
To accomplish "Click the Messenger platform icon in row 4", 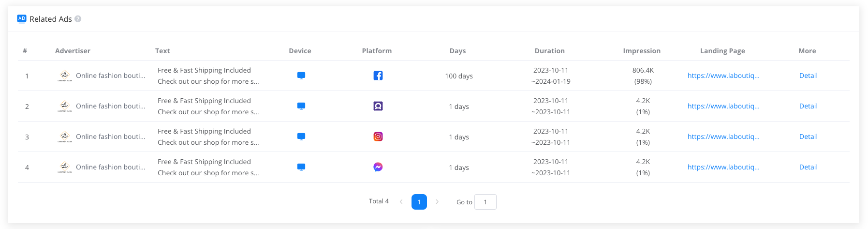I will (x=378, y=167).
